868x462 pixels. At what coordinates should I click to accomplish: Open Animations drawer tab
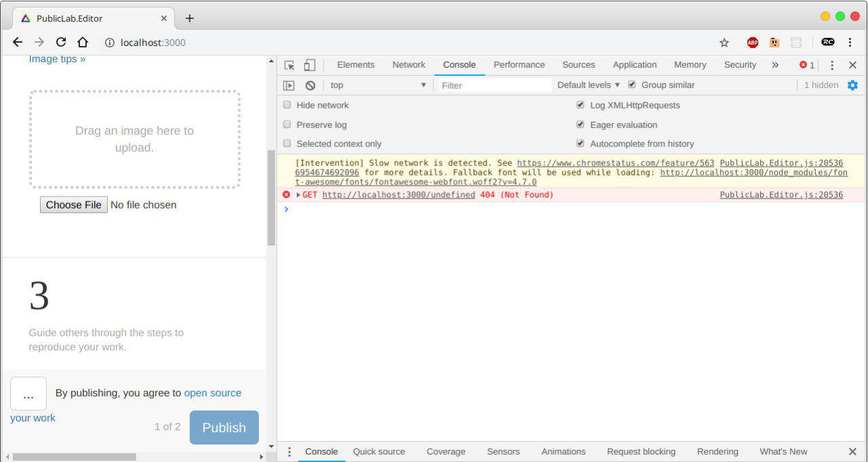click(563, 452)
